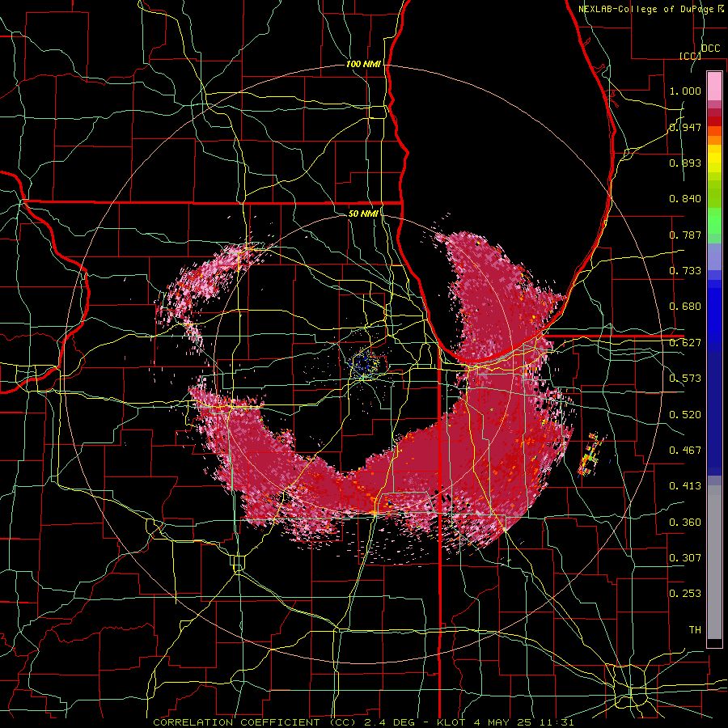Click the 0.573 legend value
The height and width of the screenshot is (728, 728).
tap(685, 379)
